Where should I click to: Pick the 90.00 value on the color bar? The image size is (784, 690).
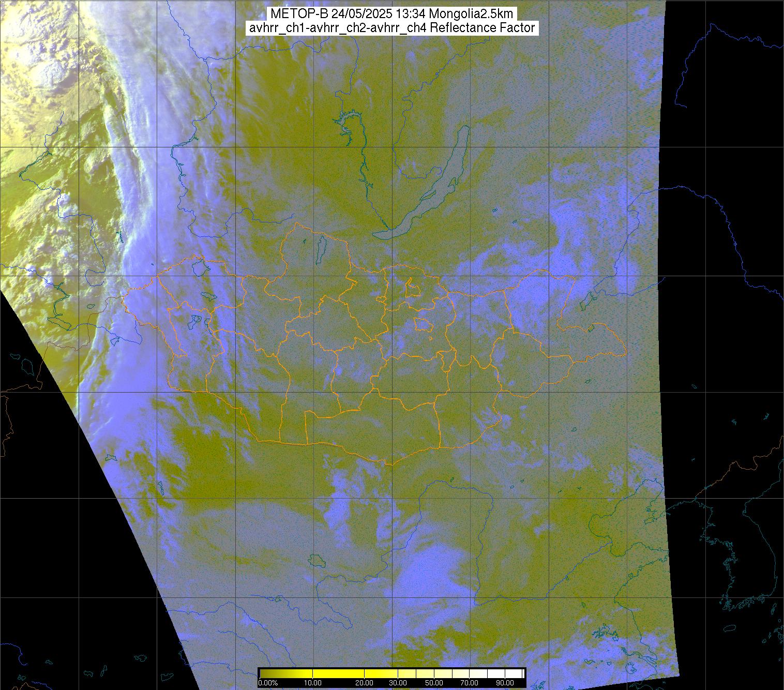pyautogui.click(x=504, y=683)
